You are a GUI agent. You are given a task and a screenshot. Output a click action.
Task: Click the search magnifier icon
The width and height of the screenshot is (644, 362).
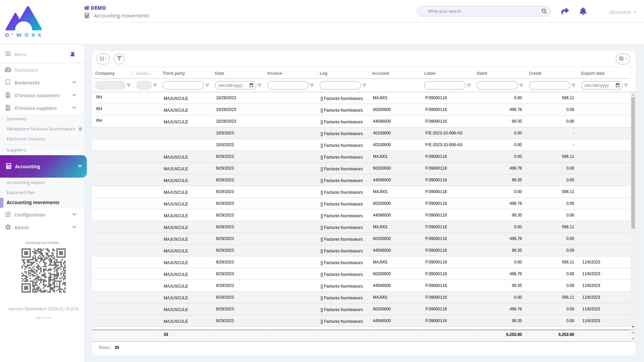(544, 11)
